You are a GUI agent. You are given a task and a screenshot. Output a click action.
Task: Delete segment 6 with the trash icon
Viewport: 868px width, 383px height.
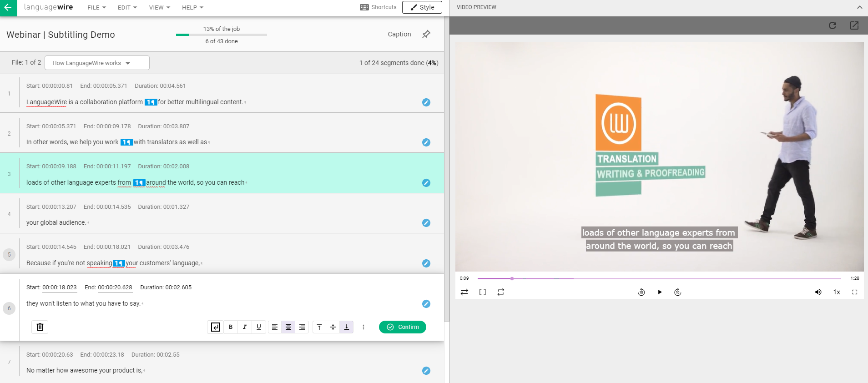click(x=40, y=327)
